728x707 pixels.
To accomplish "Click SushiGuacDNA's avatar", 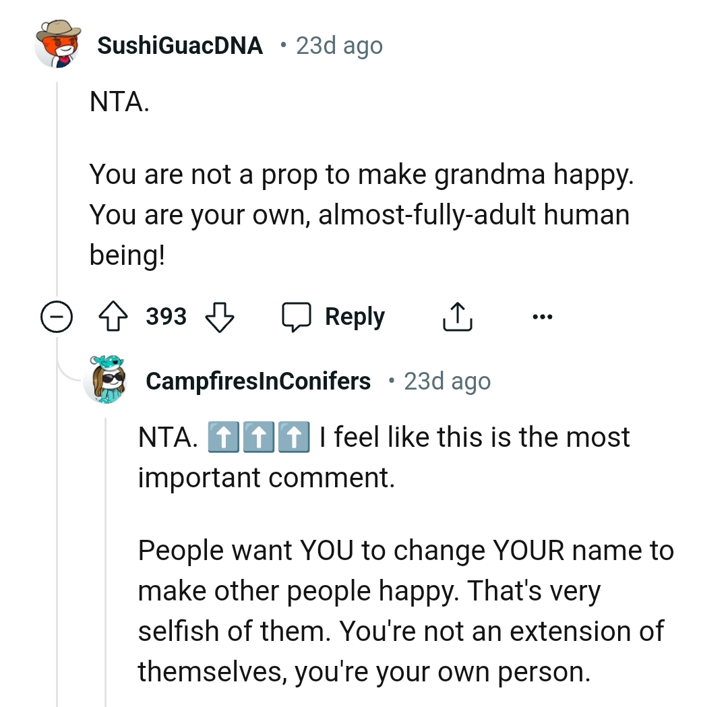I will tap(57, 45).
